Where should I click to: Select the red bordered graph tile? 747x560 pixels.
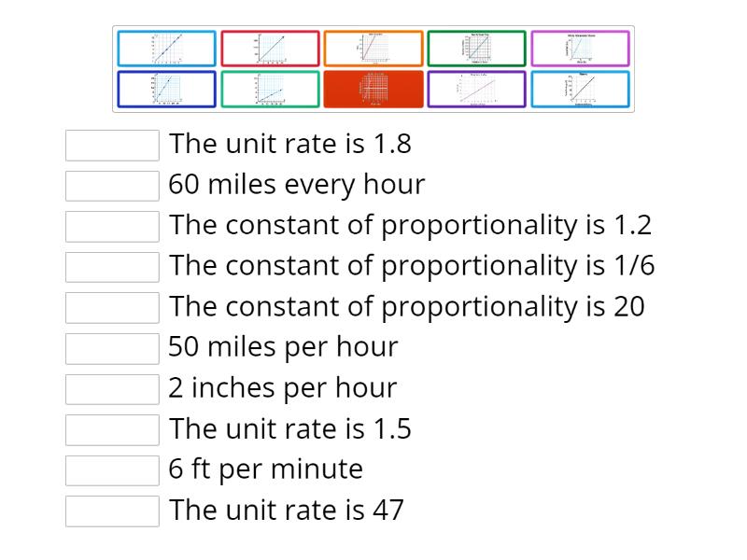point(271,49)
